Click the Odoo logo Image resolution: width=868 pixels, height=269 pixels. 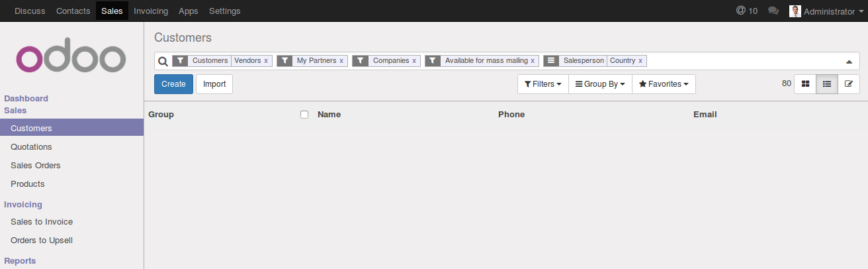coord(71,59)
